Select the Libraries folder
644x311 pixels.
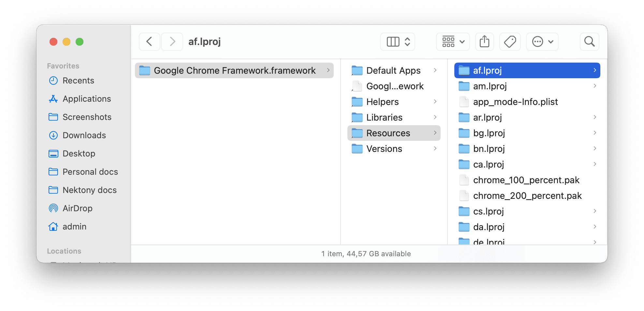(394, 117)
